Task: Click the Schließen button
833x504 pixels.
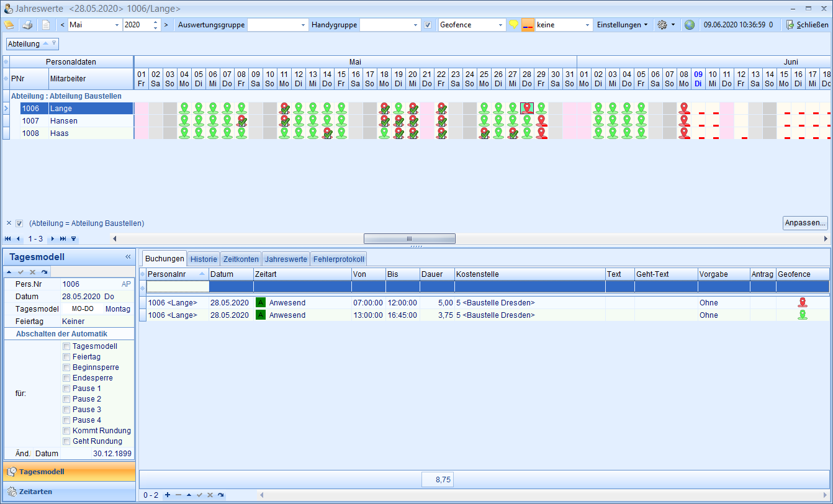Action: 807,25
